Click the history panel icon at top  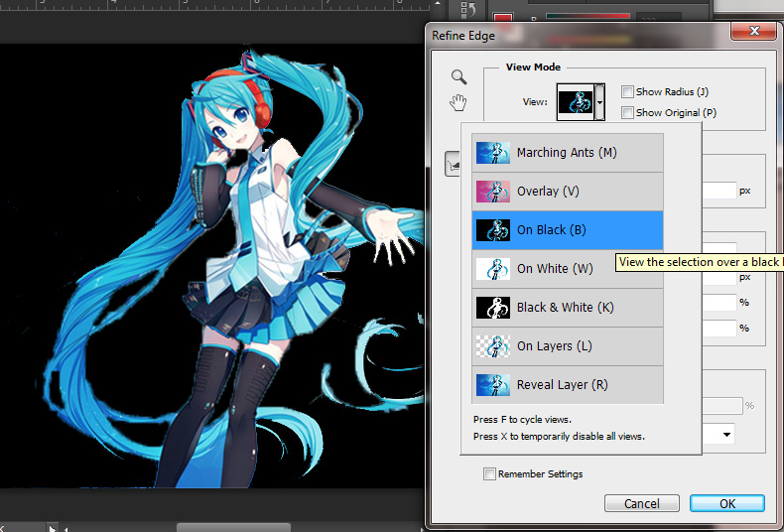click(468, 9)
